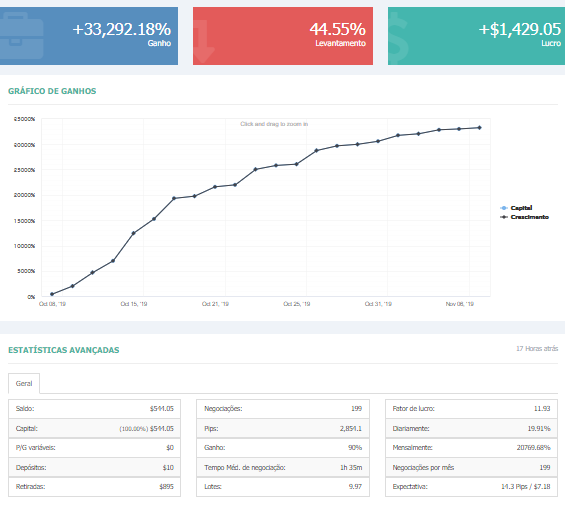
Task: Click the Fator de lucro row
Action: coord(471,409)
